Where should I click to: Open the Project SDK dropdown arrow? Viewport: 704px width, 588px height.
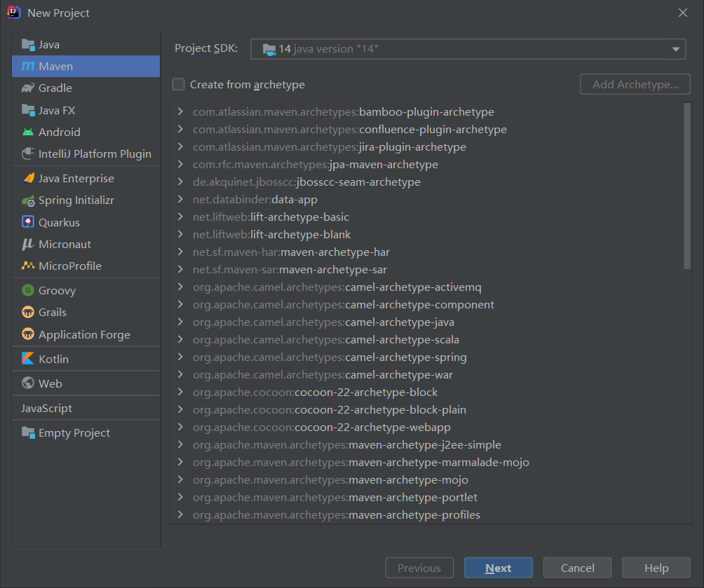(676, 49)
